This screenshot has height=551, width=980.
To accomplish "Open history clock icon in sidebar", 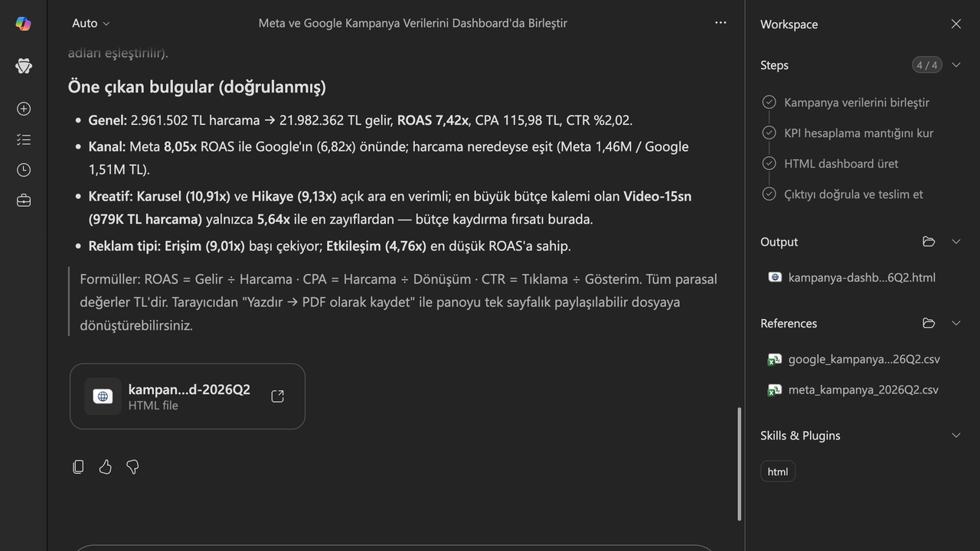I will coord(24,170).
